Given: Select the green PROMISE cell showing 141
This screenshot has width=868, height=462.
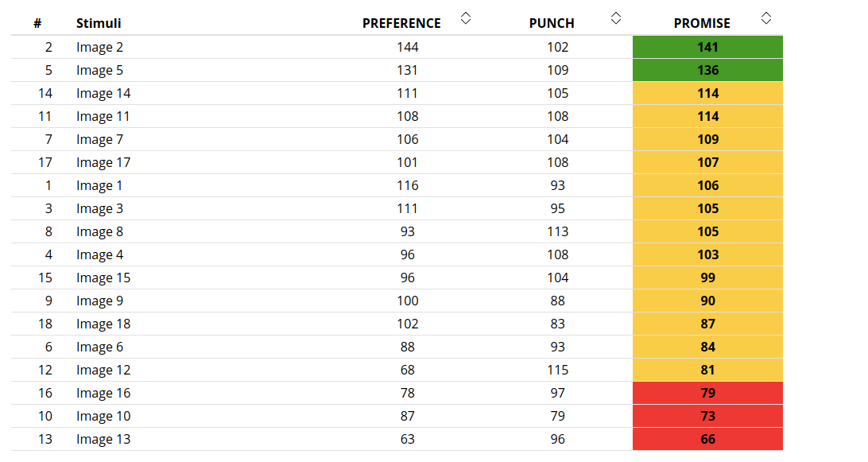Looking at the screenshot, I should tap(707, 47).
